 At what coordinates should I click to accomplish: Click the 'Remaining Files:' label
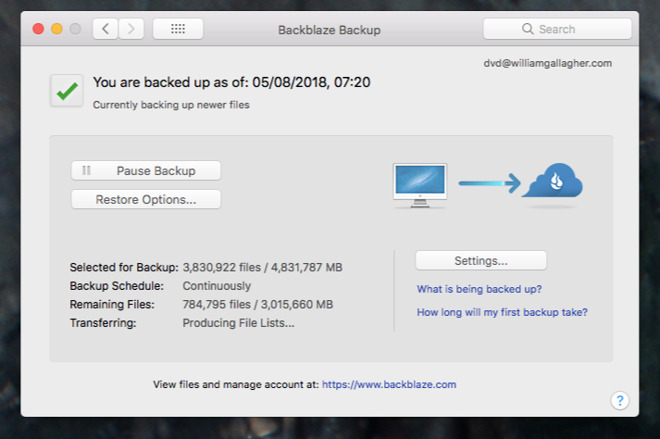[112, 304]
